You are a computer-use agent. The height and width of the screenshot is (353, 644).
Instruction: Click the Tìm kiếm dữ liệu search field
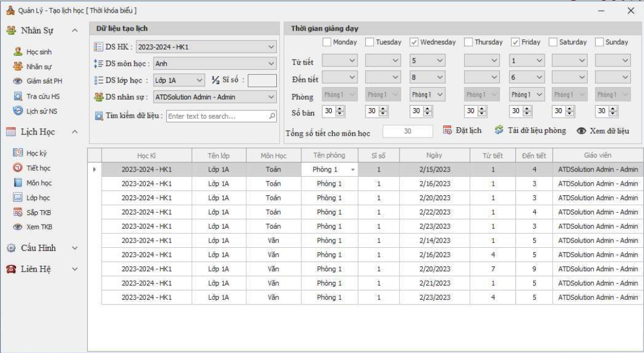[x=218, y=116]
